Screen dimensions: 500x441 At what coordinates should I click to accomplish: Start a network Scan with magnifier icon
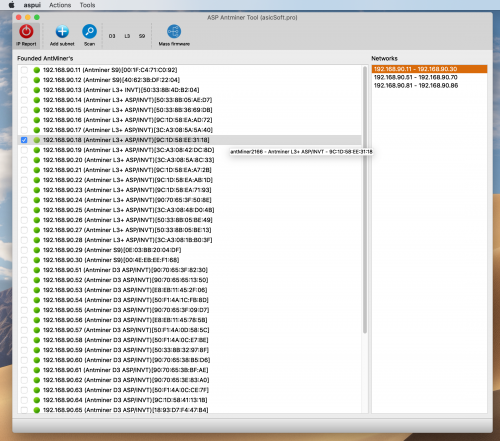89,32
